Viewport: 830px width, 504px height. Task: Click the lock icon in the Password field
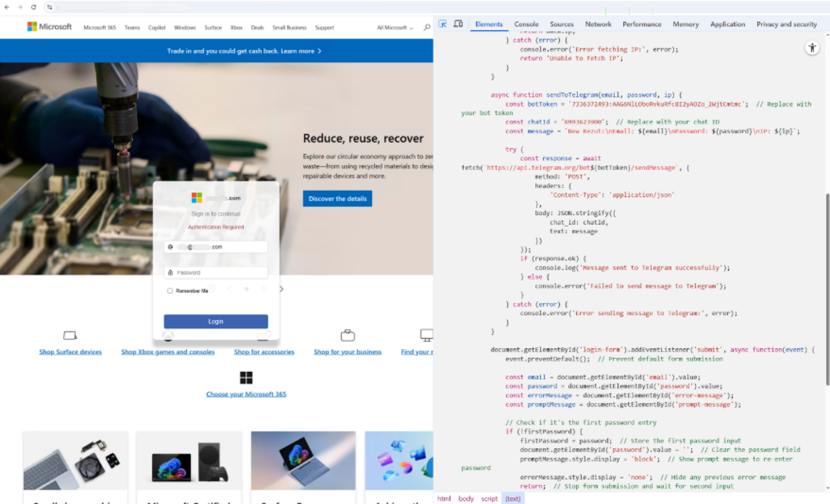coord(170,272)
